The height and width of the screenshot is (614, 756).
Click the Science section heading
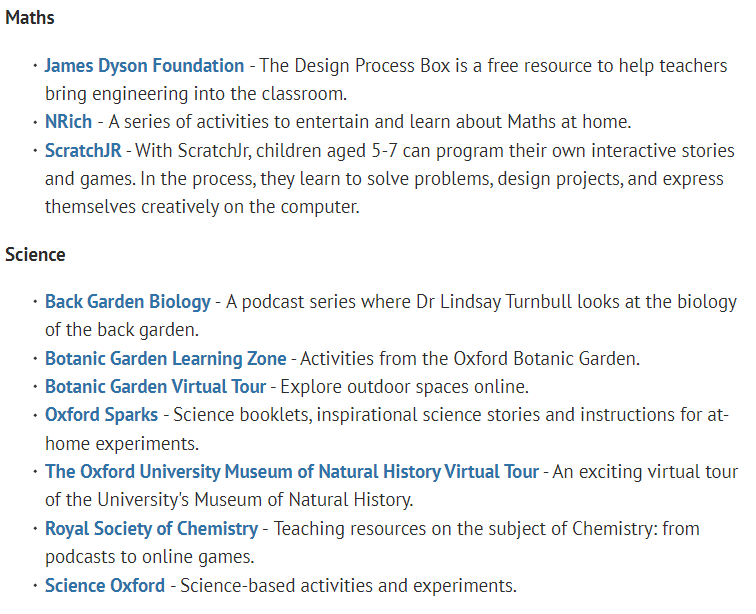(35, 255)
